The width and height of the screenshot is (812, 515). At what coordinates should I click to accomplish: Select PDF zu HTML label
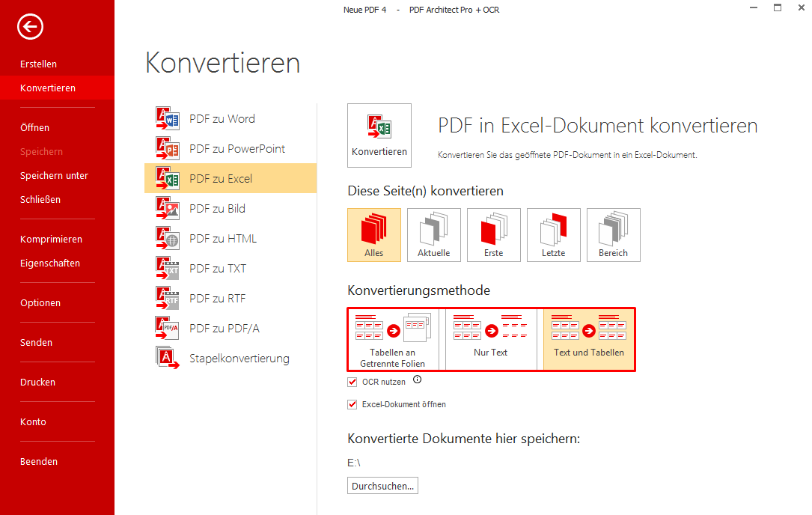coord(223,238)
